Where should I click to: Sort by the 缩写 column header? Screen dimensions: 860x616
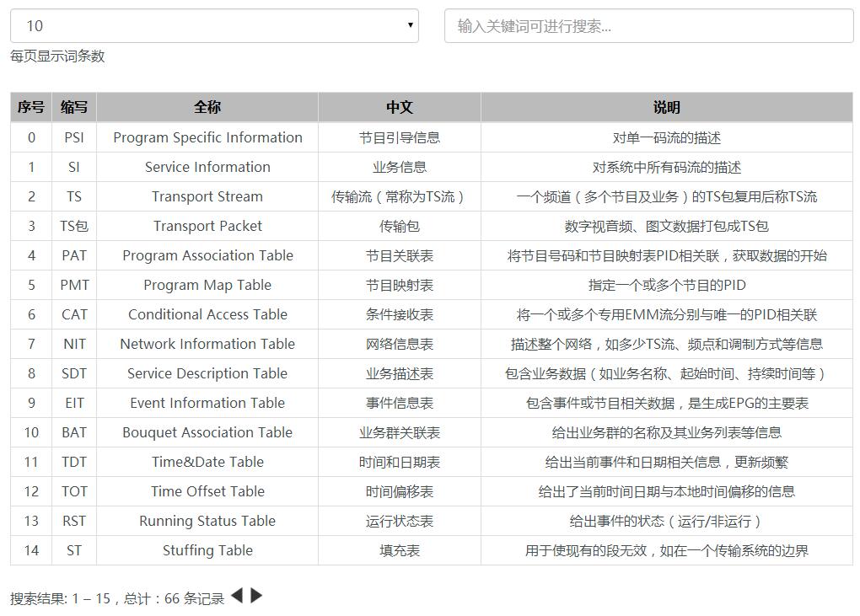tap(74, 107)
